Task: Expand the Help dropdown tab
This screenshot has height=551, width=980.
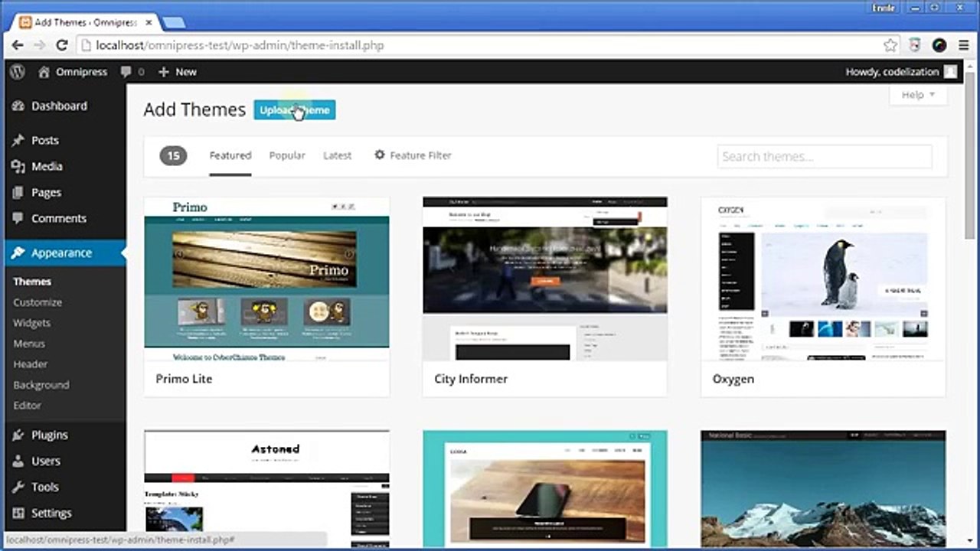Action: tap(918, 95)
